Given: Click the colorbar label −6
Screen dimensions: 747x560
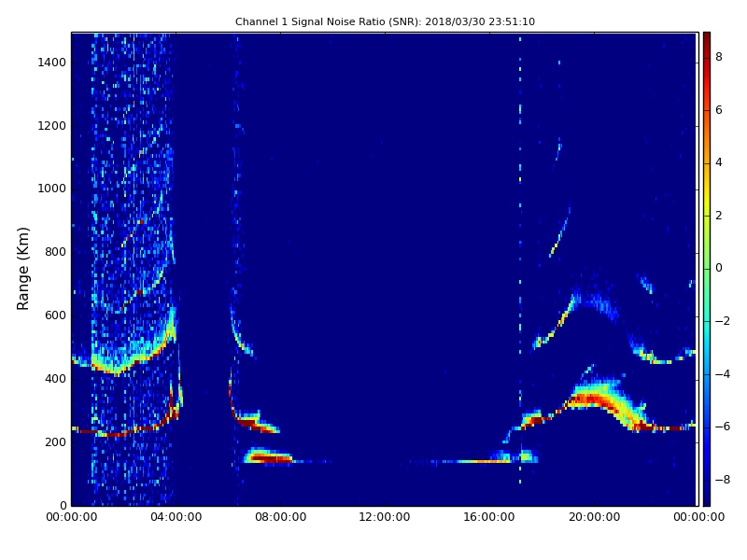Looking at the screenshot, I should click(723, 427).
